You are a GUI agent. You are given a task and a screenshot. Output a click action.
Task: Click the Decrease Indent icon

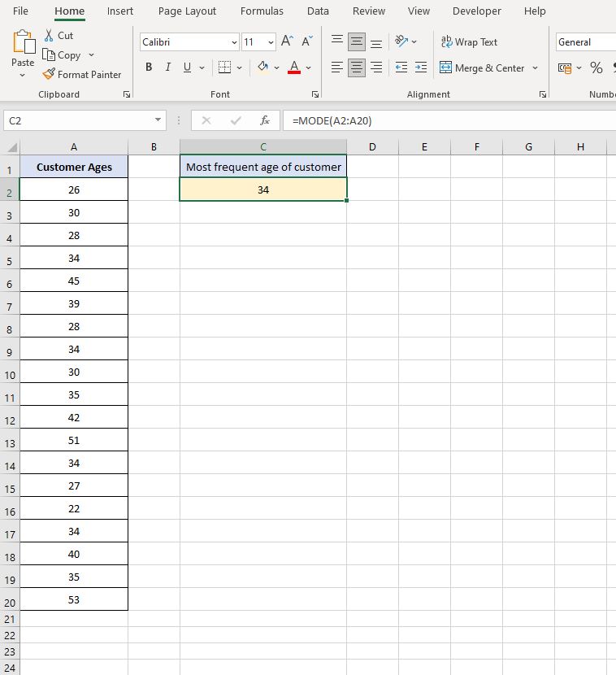tap(401, 67)
